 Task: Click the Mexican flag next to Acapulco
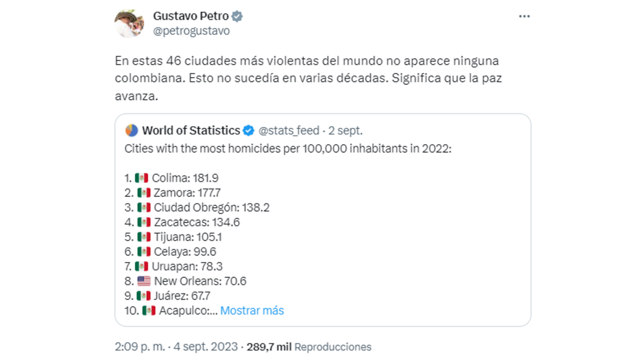(x=148, y=311)
